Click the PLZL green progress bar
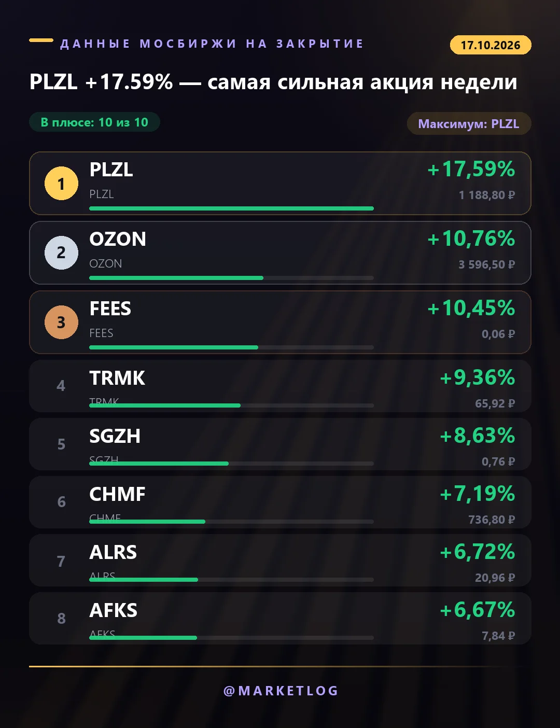 click(231, 208)
